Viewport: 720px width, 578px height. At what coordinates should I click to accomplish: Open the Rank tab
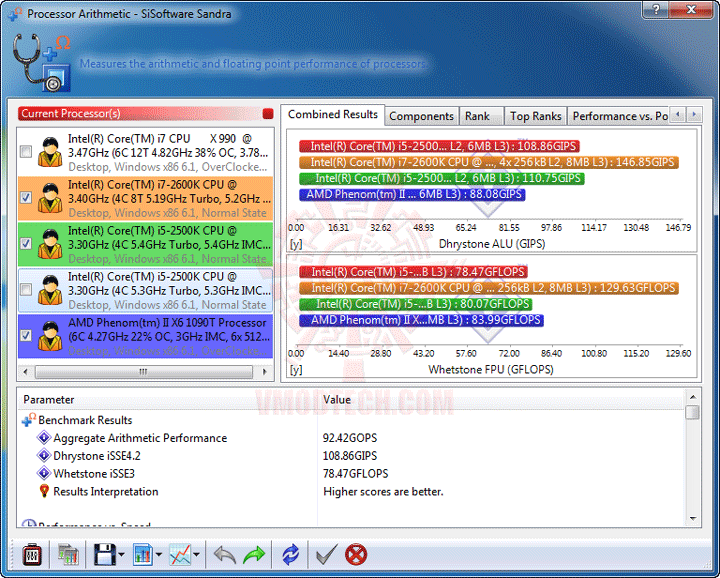click(x=481, y=116)
